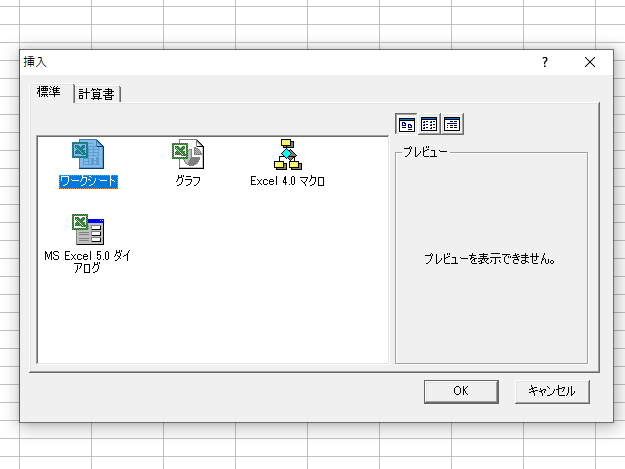The height and width of the screenshot is (469, 625).
Task: Click the ワークシート label text
Action: click(x=88, y=181)
